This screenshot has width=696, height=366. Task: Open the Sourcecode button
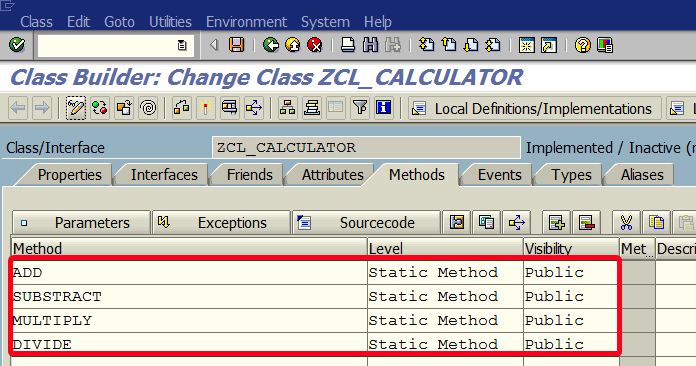(367, 222)
